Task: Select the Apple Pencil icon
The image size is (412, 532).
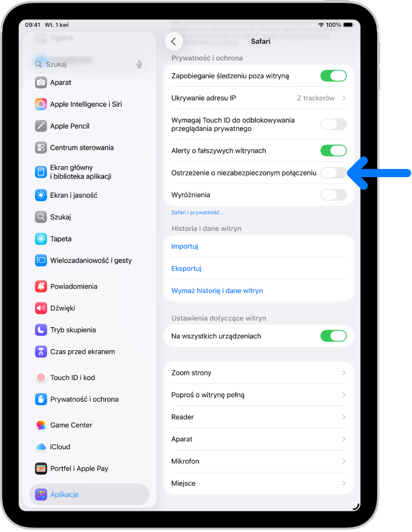Action: tap(41, 126)
